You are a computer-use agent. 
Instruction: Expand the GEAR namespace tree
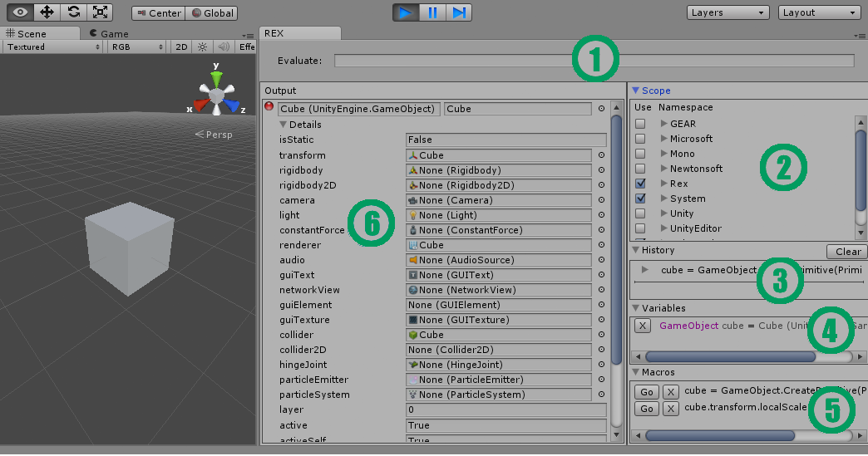point(663,124)
